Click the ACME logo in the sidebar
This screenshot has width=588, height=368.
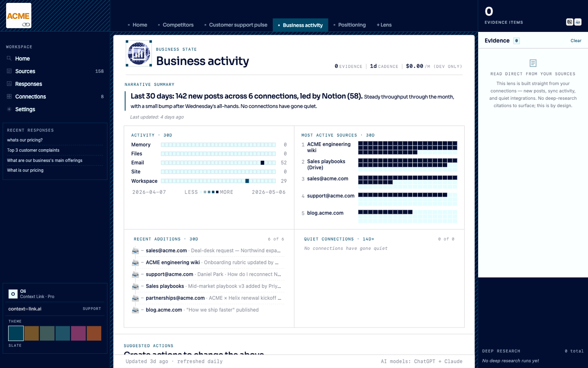pyautogui.click(x=19, y=16)
